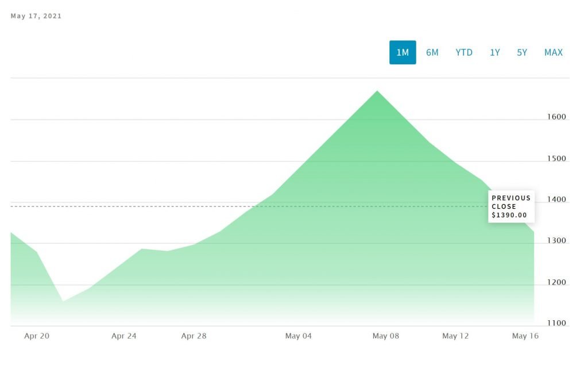Choose the 1Y time range
Image resolution: width=588 pixels, height=368 pixels.
tap(494, 52)
